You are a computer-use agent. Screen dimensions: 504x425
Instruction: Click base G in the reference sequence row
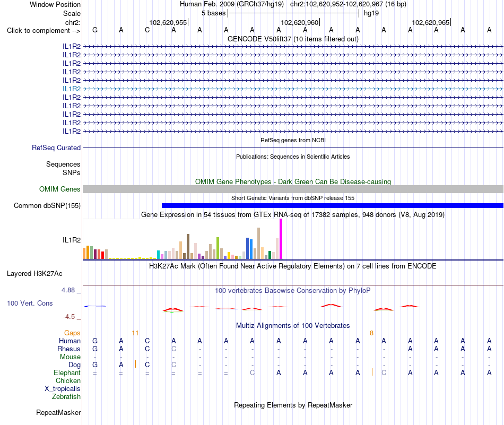coord(95,30)
